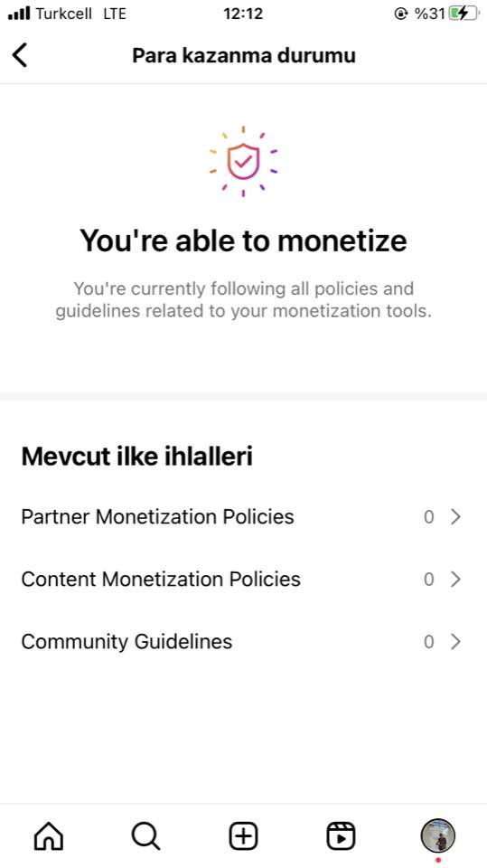Open the Search magnifier tab
The width and height of the screenshot is (487, 868).
[146, 835]
